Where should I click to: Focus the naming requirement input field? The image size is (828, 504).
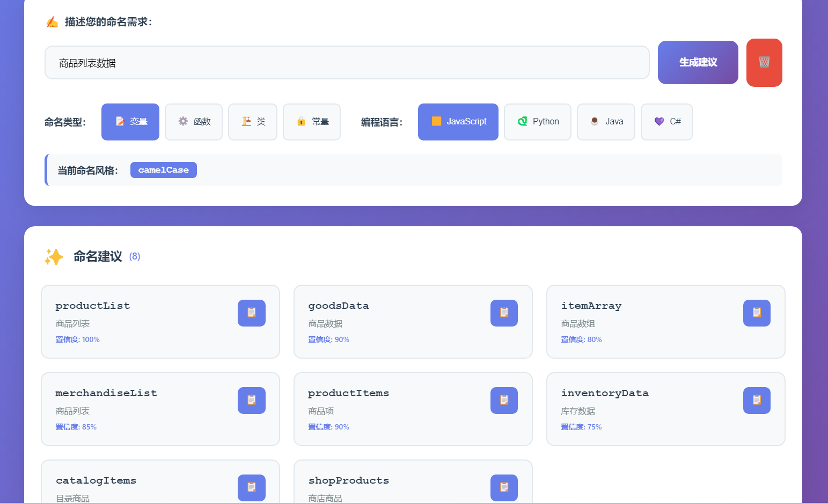[x=347, y=63]
